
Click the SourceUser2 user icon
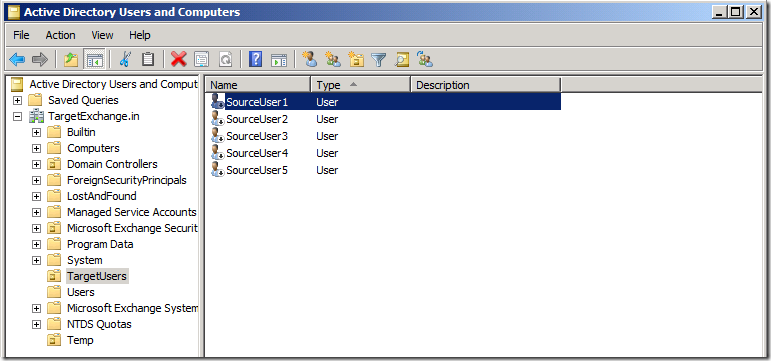point(217,119)
